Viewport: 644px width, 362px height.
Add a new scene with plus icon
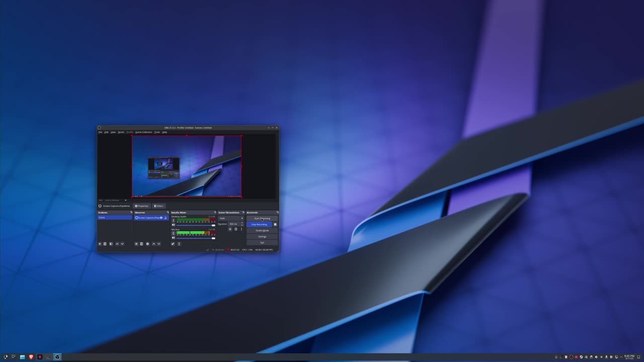100,244
